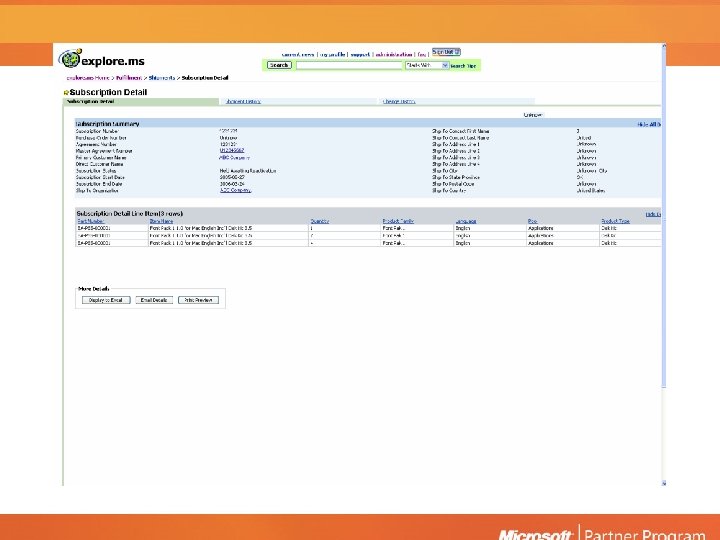The height and width of the screenshot is (540, 720).
Task: Switch to the Shipment History tab
Action: (x=243, y=101)
